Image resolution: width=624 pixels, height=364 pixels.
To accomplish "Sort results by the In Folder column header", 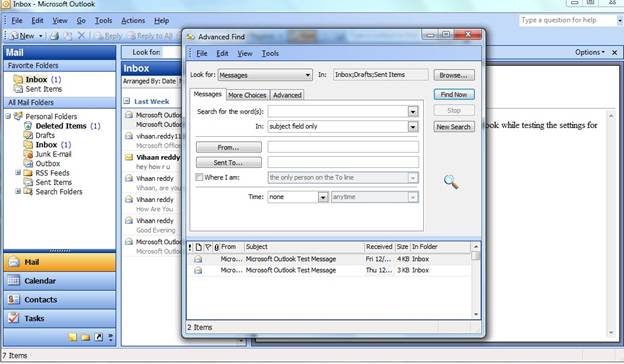I will click(x=440, y=247).
